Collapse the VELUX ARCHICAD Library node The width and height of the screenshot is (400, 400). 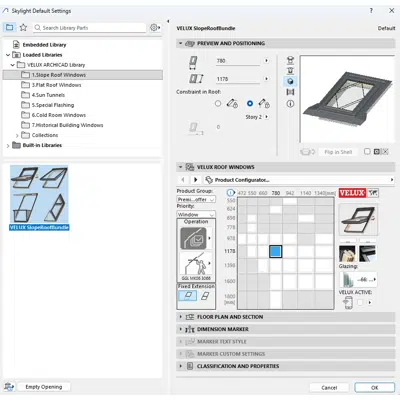click(x=13, y=65)
